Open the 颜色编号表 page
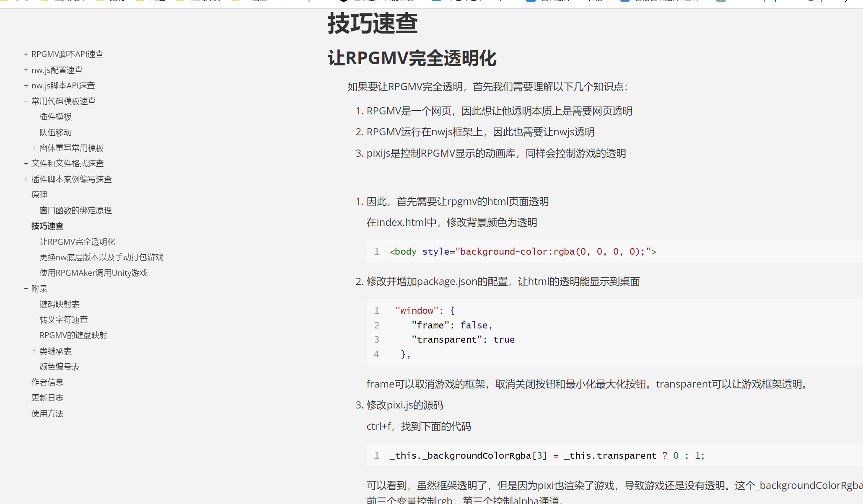 (60, 367)
